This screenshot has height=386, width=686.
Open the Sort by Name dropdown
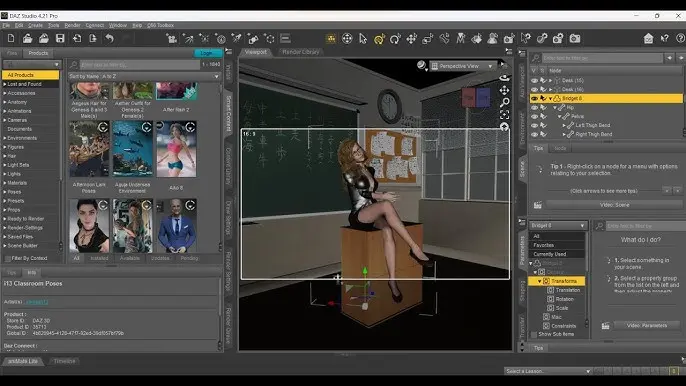(144, 76)
